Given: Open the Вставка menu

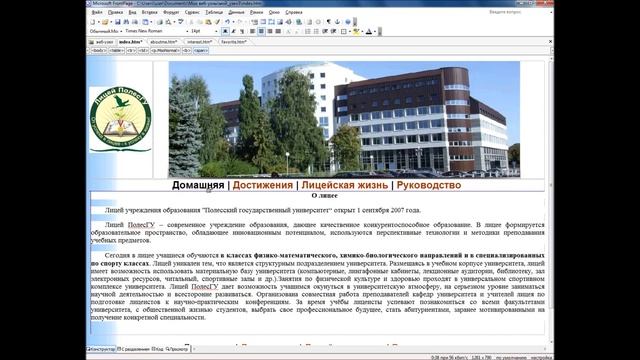Looking at the screenshot, I should coord(149,12).
